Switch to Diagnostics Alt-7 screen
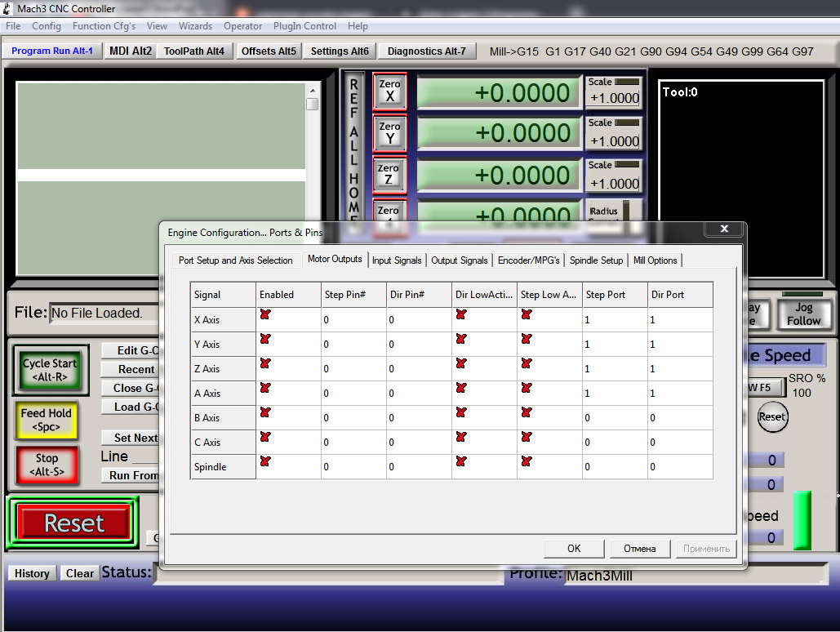The height and width of the screenshot is (632, 840). pos(427,51)
